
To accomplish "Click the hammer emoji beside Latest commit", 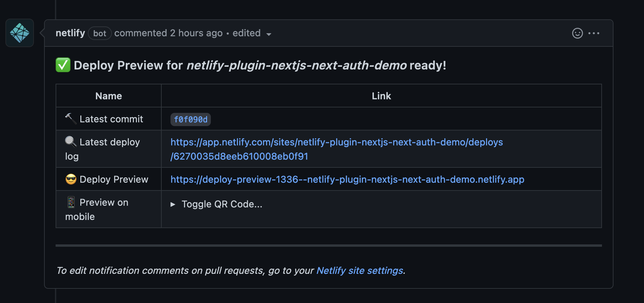I will tap(71, 119).
